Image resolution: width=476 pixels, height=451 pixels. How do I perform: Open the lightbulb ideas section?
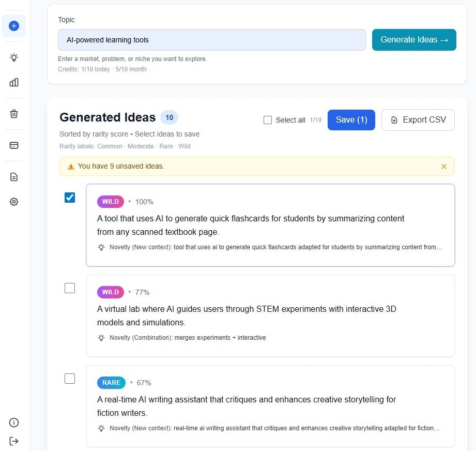13,57
